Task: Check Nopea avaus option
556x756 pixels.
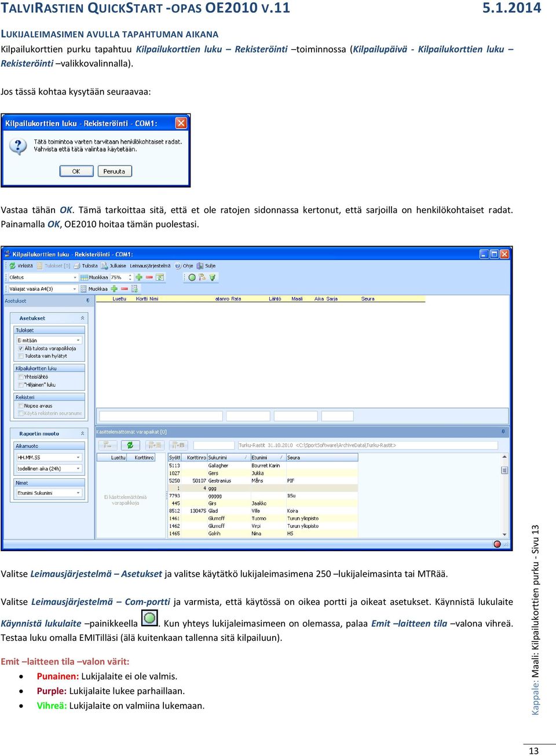Action: 21,406
